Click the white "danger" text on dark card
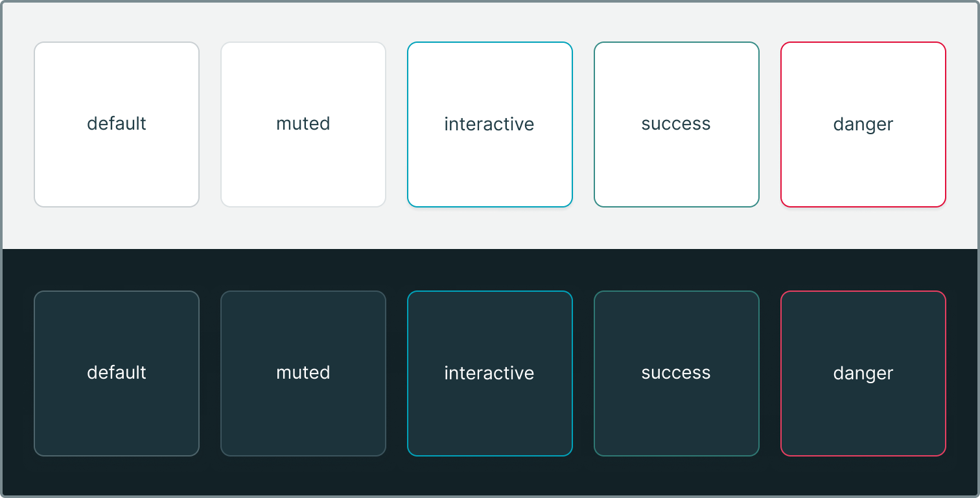The width and height of the screenshot is (980, 498). tap(863, 373)
